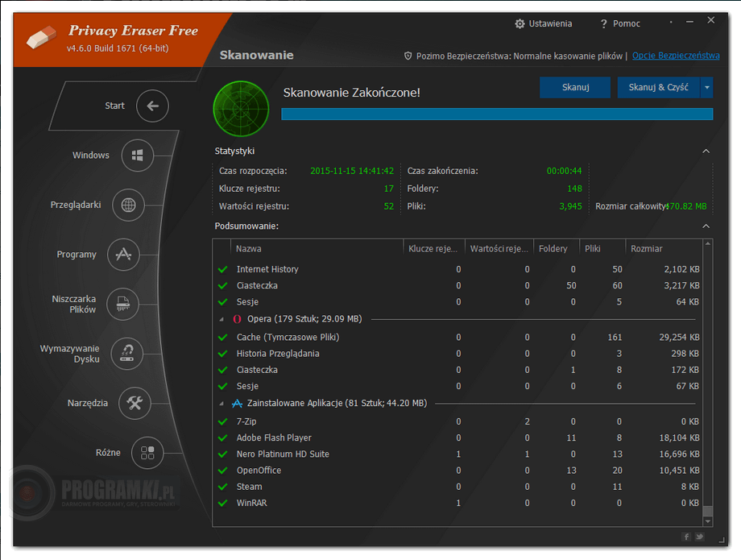Image resolution: width=741 pixels, height=560 pixels.
Task: Sort by the Pliki column header
Action: click(x=602, y=248)
